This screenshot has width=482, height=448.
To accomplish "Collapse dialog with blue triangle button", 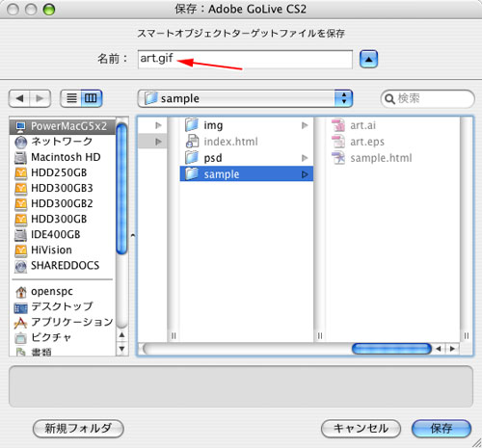I will 368,59.
